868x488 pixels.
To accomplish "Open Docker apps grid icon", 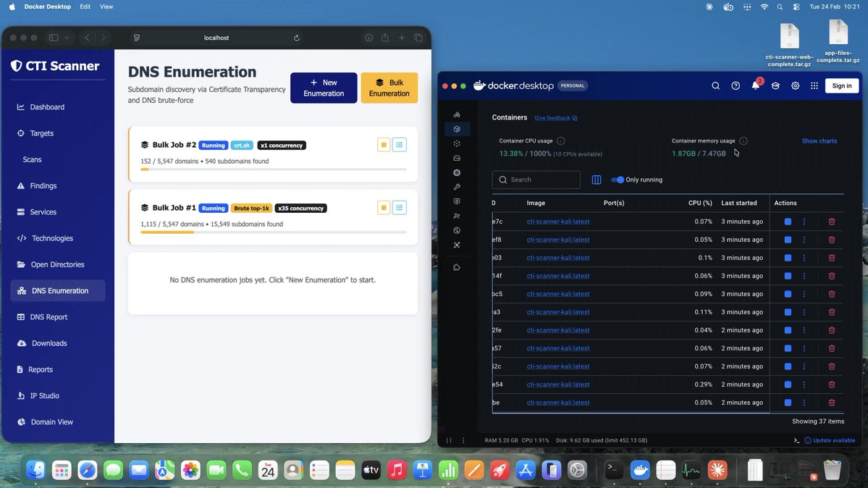I will pyautogui.click(x=814, y=86).
